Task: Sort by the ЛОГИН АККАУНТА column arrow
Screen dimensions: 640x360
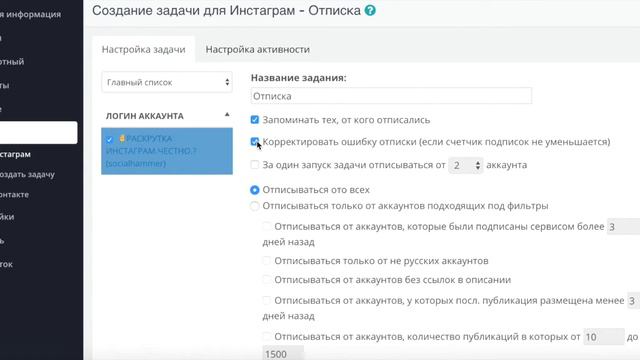Action: point(227,115)
